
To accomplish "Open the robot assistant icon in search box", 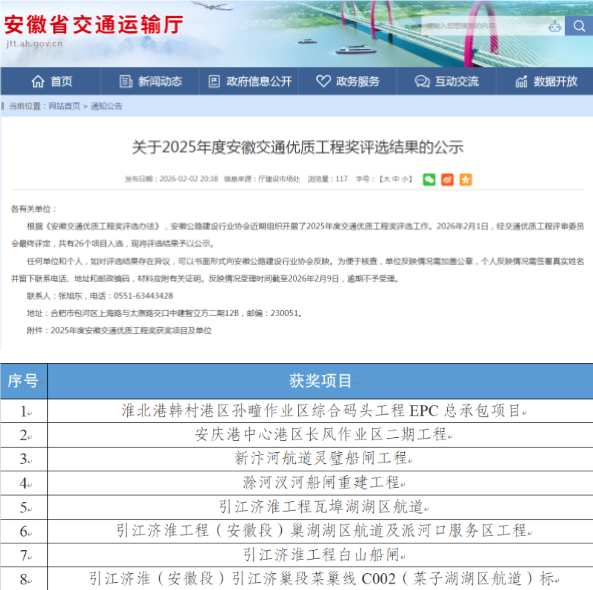I will pyautogui.click(x=555, y=26).
